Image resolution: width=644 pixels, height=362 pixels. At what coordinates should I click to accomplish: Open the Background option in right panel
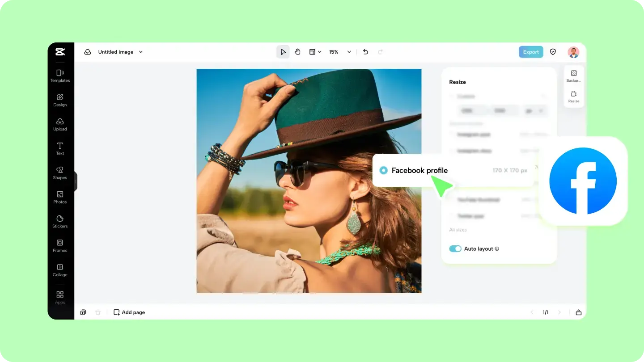[574, 76]
